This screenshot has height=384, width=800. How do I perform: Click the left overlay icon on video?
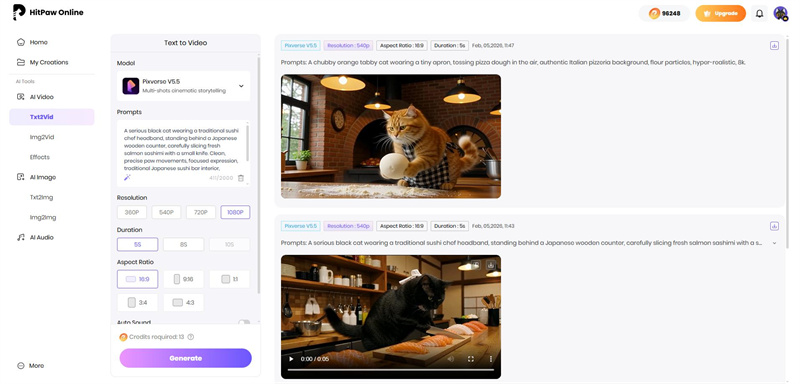(x=476, y=265)
